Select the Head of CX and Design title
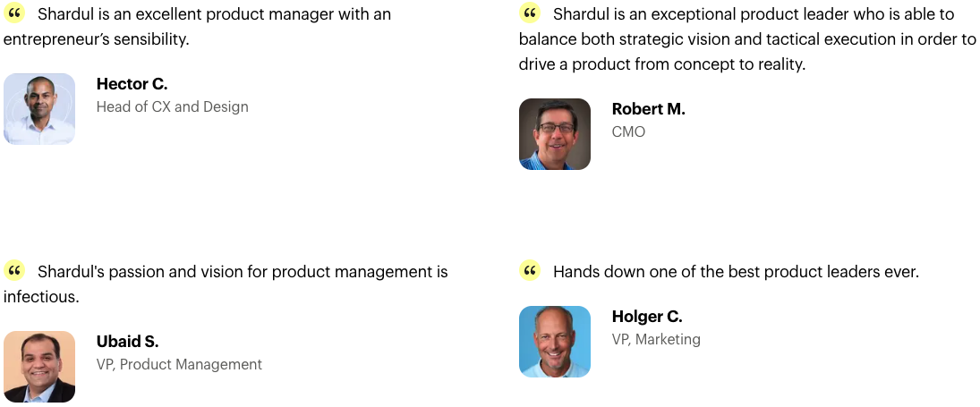980x407 pixels. (x=173, y=106)
